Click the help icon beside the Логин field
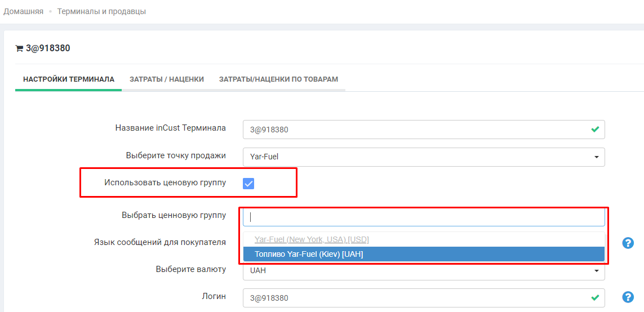The width and height of the screenshot is (644, 312). point(628,297)
